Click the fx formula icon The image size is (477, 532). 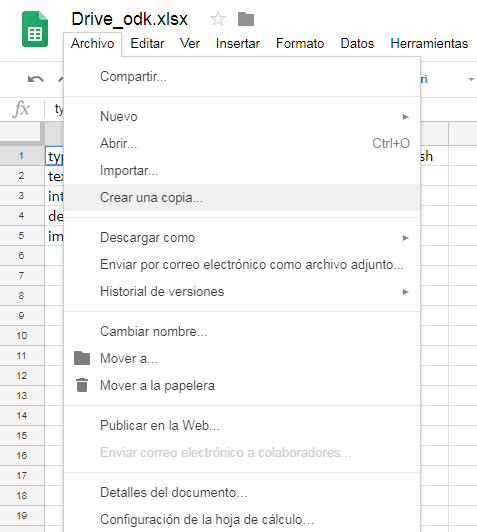point(21,109)
